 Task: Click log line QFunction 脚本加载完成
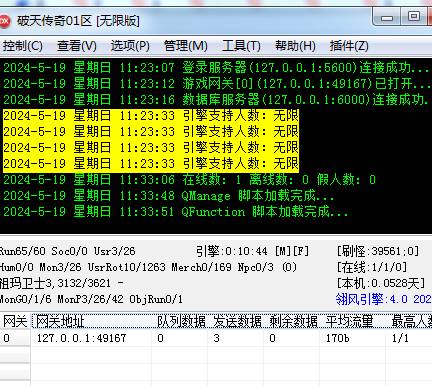tap(176, 212)
